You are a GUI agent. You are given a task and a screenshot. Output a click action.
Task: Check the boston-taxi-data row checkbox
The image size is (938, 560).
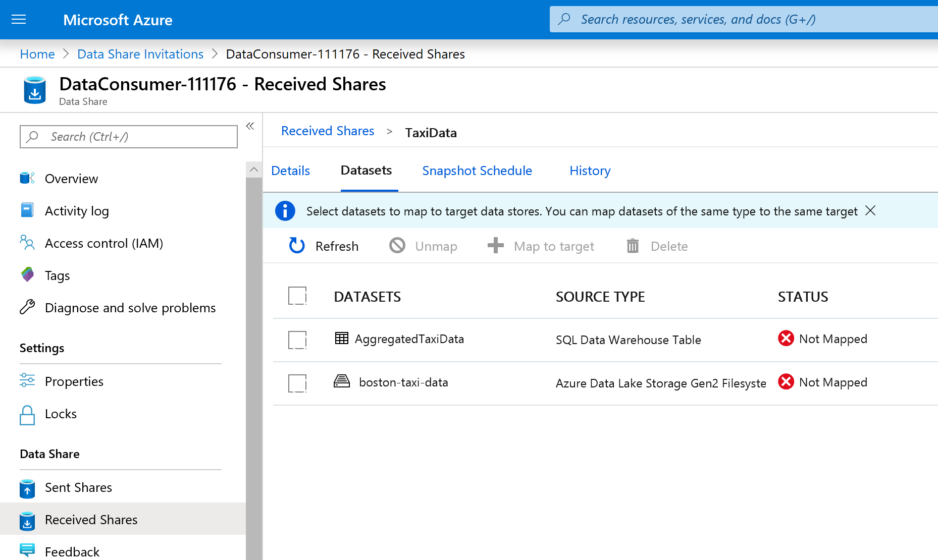(297, 383)
